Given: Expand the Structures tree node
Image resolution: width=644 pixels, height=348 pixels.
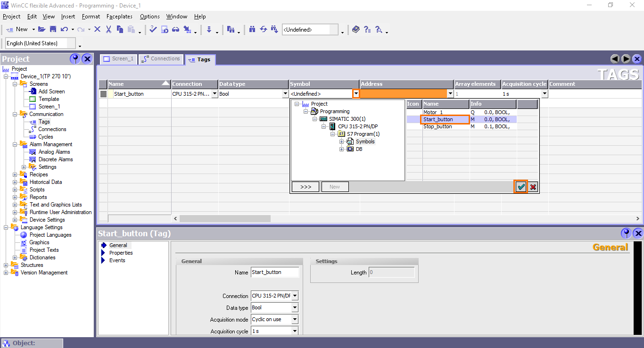Looking at the screenshot, I should click(6, 265).
